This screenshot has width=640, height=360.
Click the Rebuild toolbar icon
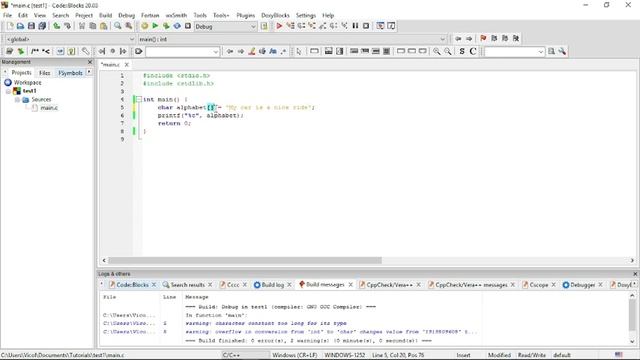tap(177, 26)
